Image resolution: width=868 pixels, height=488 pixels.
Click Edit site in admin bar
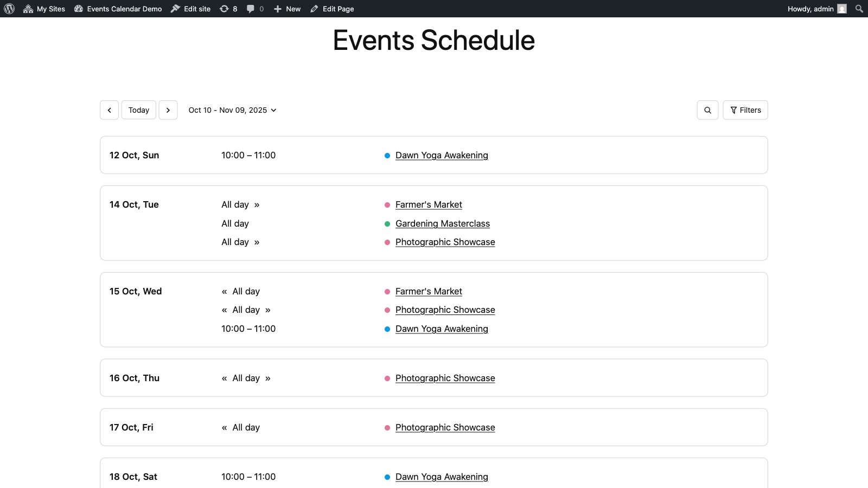tap(191, 9)
